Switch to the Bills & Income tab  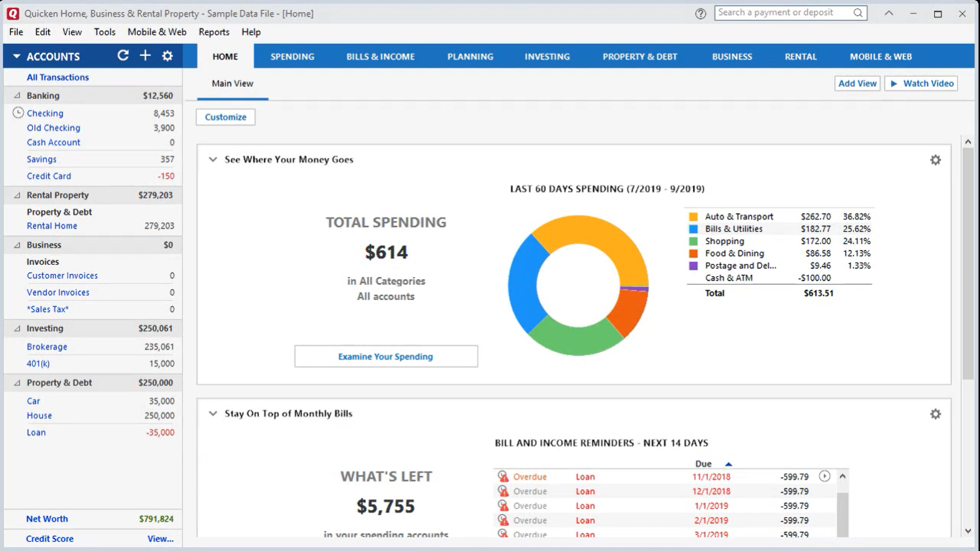[x=380, y=57]
